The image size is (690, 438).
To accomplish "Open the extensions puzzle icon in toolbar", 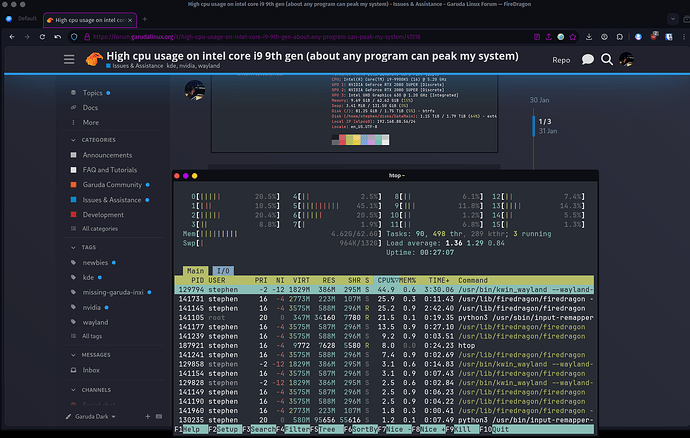I will [620, 37].
